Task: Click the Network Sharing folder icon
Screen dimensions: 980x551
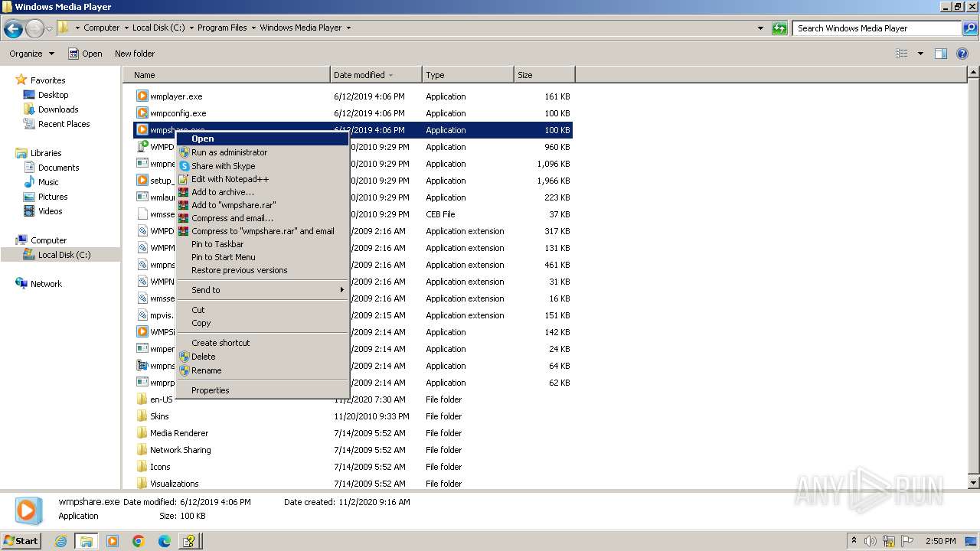Action: point(142,450)
